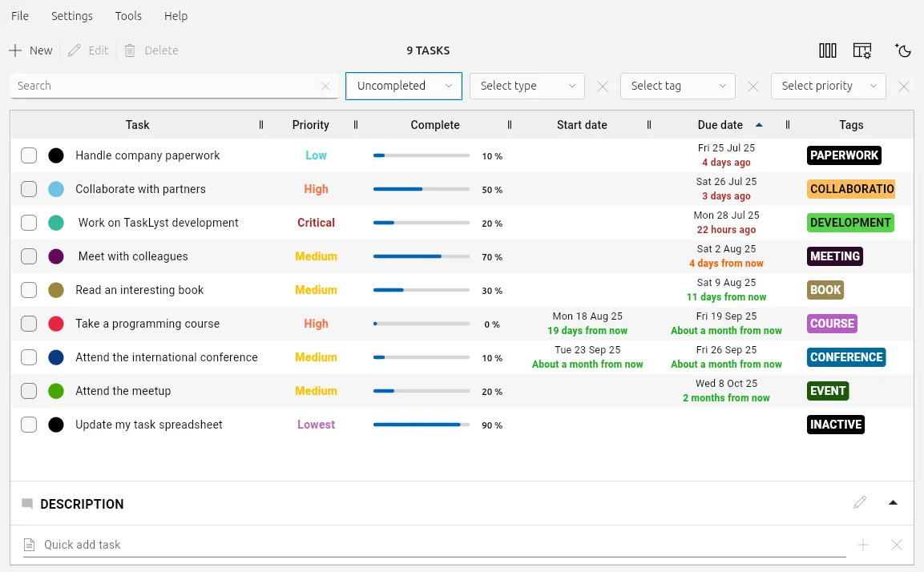This screenshot has width=924, height=572.
Task: Check the Handle company paperwork checkbox
Action: 29,155
